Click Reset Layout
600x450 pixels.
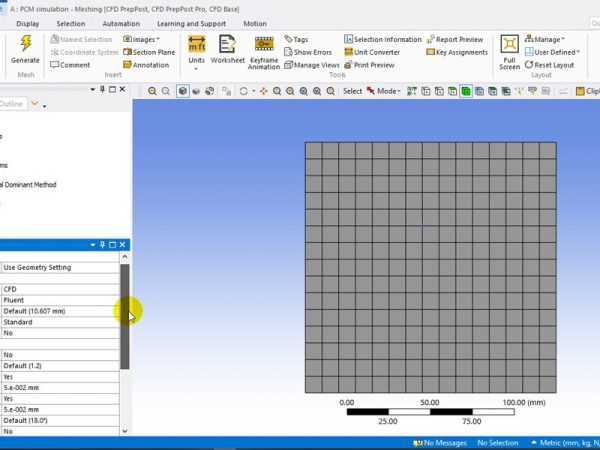point(549,65)
